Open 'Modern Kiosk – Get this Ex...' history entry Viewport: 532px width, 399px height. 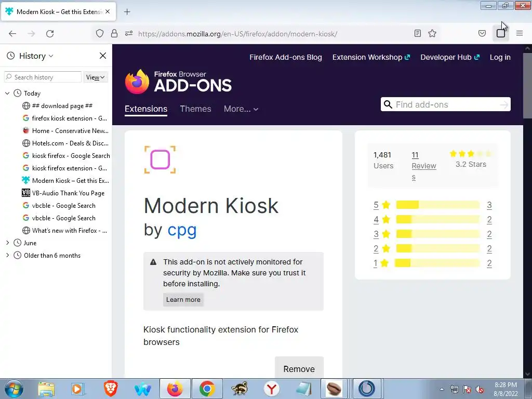65,180
